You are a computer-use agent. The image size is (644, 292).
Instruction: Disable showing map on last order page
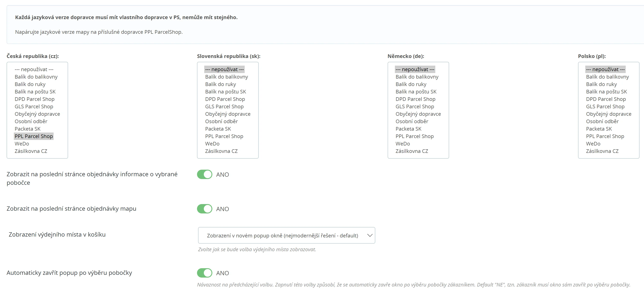pos(204,209)
